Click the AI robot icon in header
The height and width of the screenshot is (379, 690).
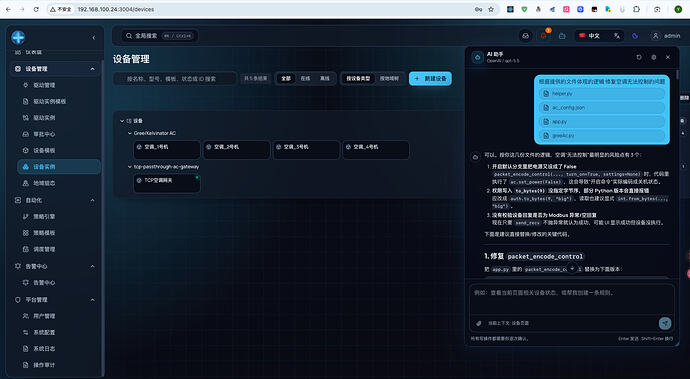pos(562,36)
